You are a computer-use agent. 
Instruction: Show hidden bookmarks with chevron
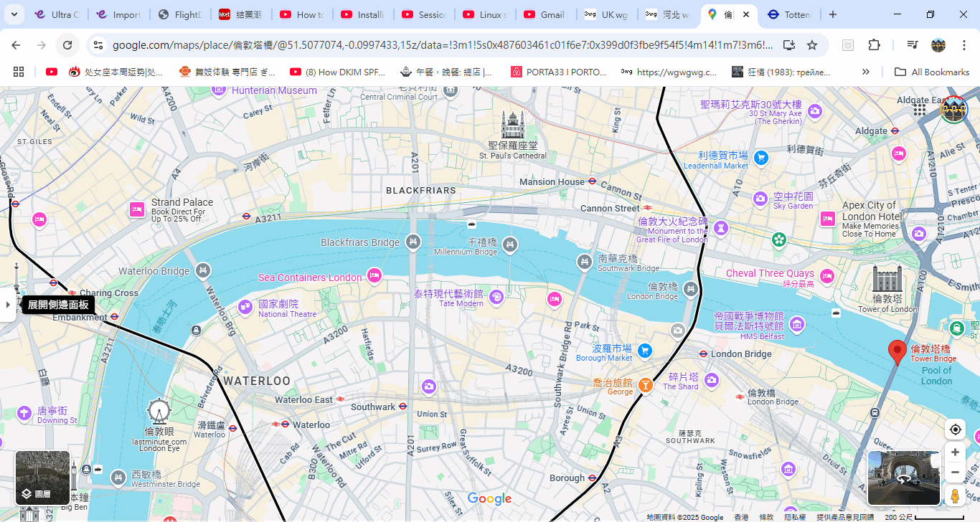866,72
